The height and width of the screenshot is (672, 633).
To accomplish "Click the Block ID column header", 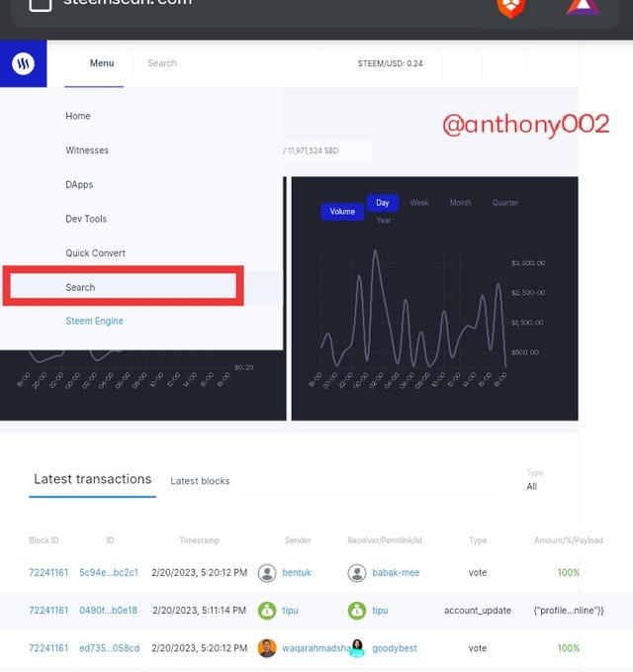I will click(x=44, y=540).
